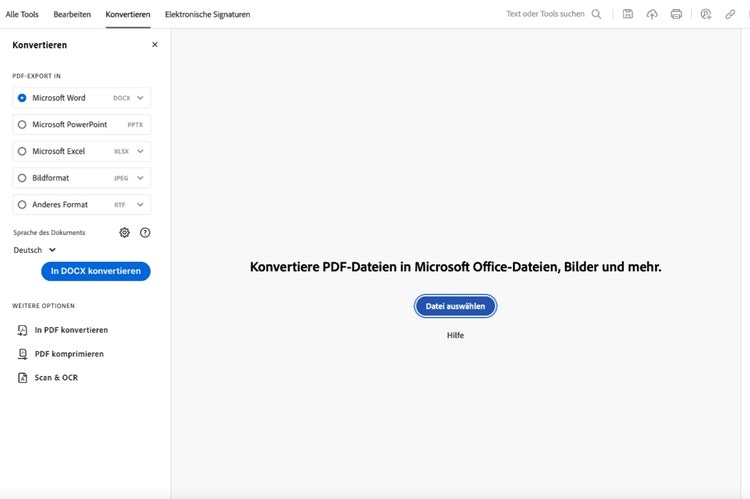750x499 pixels.
Task: Click the cloud upload icon
Action: click(x=652, y=14)
